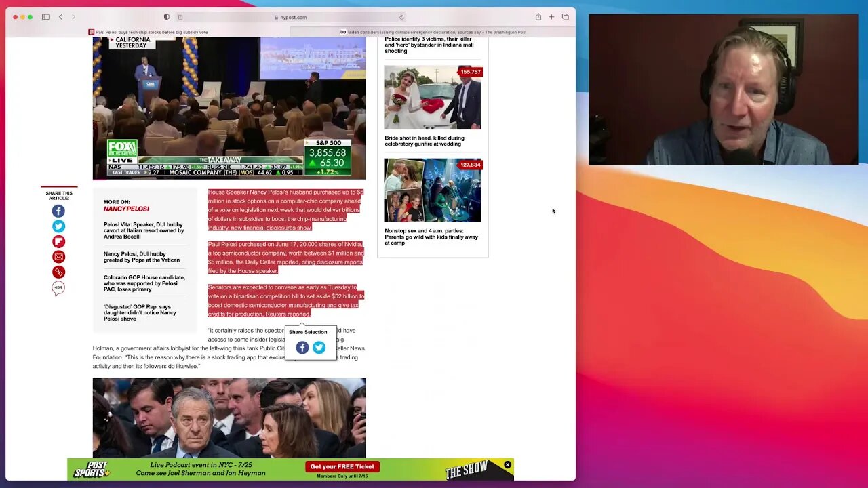Open Pelosi greeted by Pope story
The height and width of the screenshot is (488, 868).
(x=142, y=257)
